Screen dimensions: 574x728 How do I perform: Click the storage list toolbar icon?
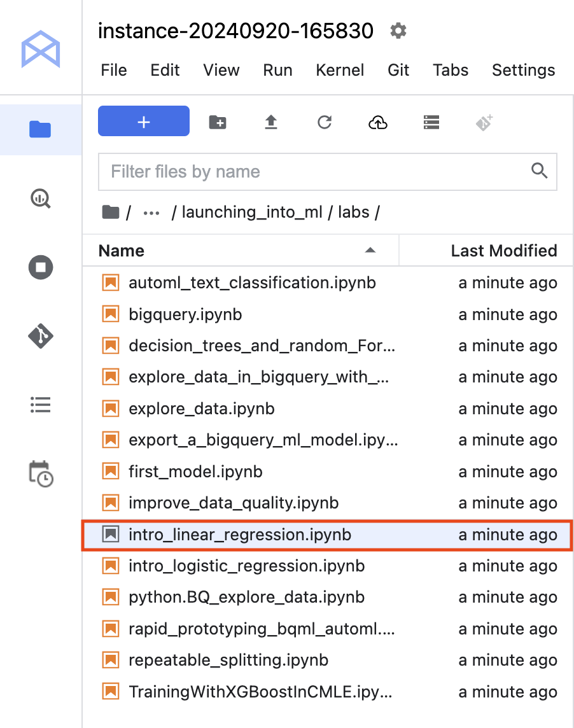(x=431, y=122)
